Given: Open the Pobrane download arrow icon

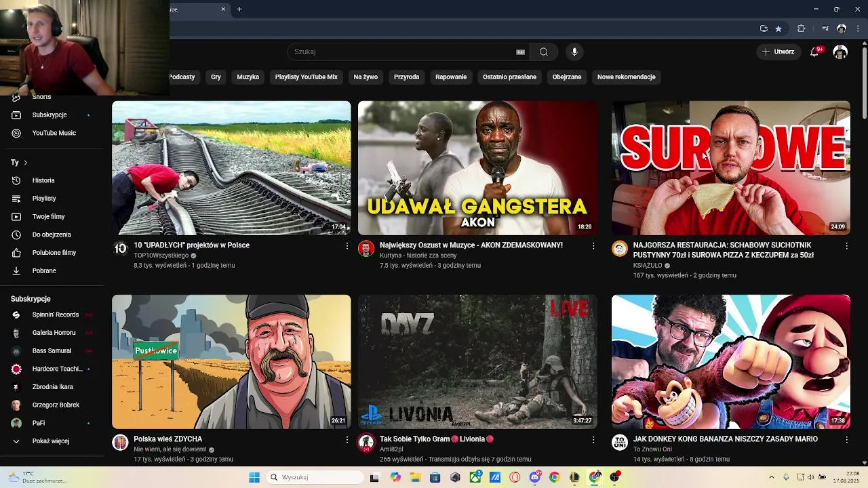Looking at the screenshot, I should [16, 271].
